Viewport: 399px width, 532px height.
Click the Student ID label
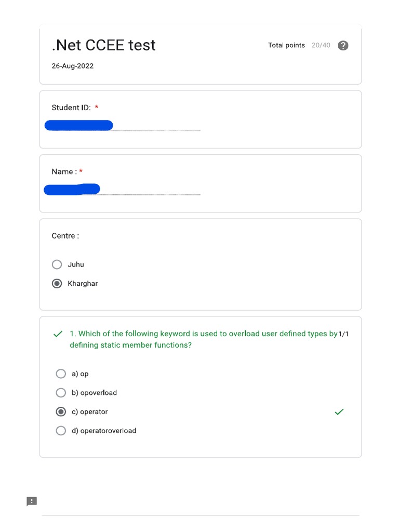pos(71,108)
